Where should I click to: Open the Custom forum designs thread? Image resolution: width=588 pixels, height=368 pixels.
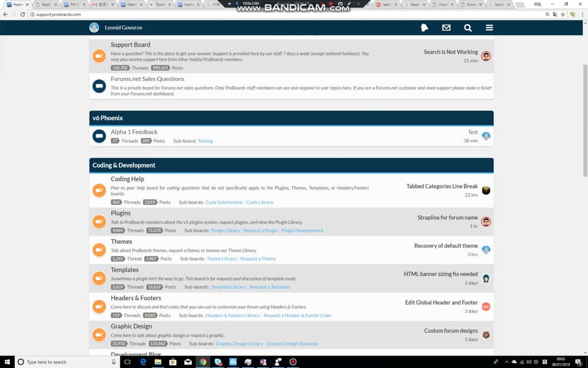[451, 331]
